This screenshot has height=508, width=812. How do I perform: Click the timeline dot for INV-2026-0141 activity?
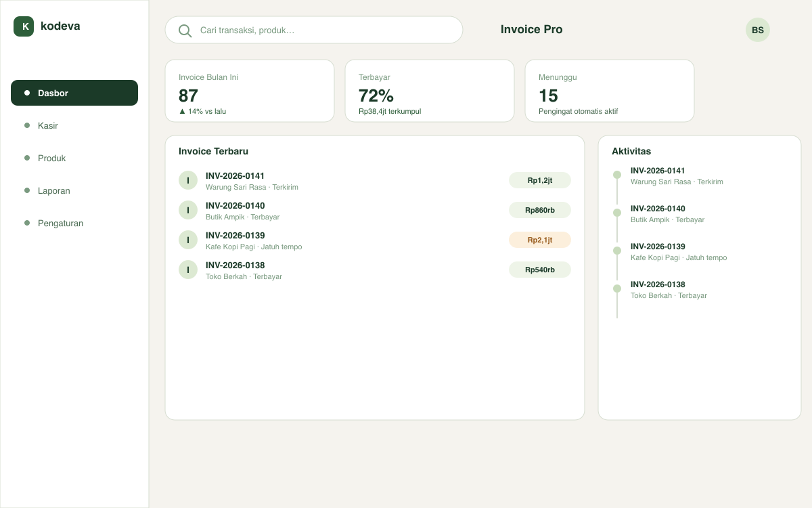coord(617,175)
